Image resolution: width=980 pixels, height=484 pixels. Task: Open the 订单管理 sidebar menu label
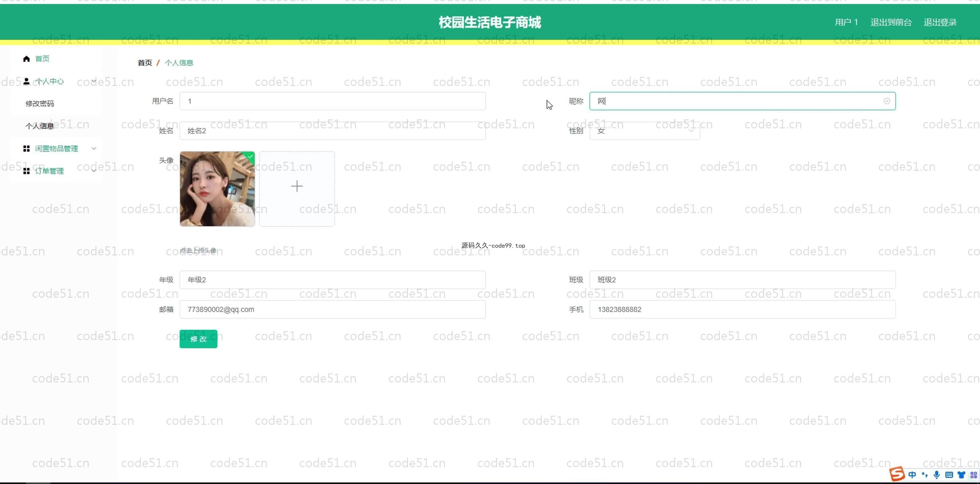[x=49, y=171]
